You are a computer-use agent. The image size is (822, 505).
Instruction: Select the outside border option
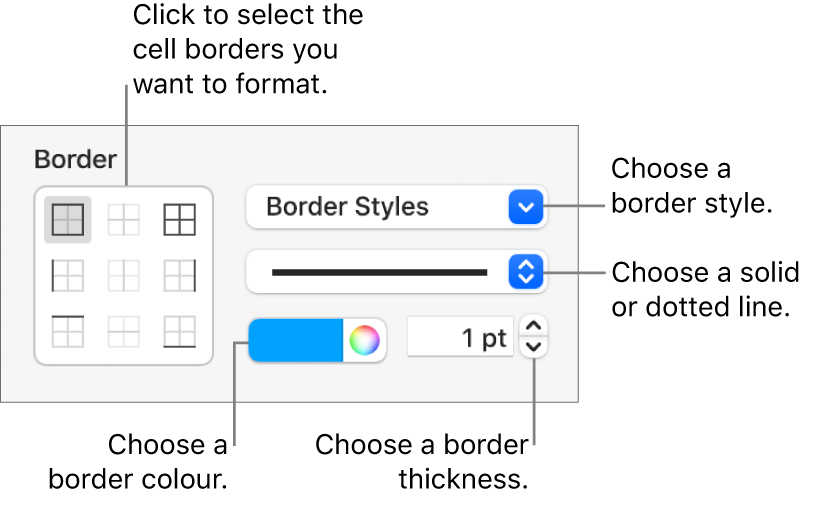tap(68, 220)
